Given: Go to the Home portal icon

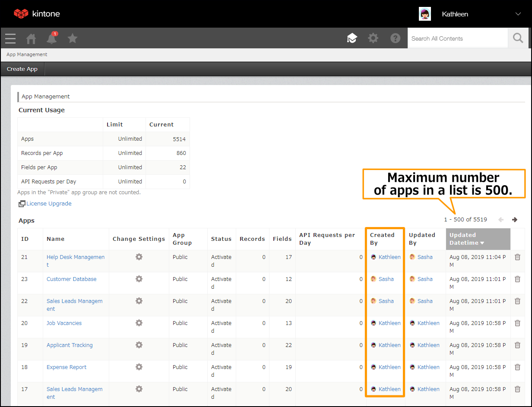Looking at the screenshot, I should coord(31,39).
